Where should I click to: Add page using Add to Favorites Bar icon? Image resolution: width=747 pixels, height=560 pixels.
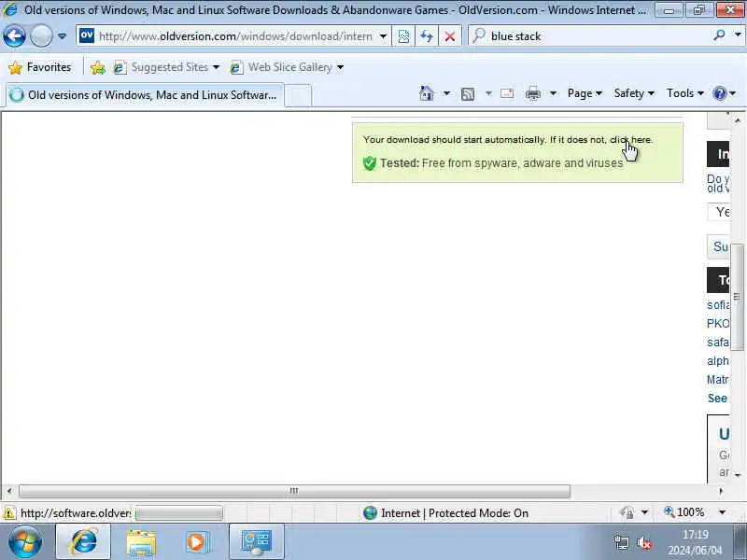tap(98, 67)
